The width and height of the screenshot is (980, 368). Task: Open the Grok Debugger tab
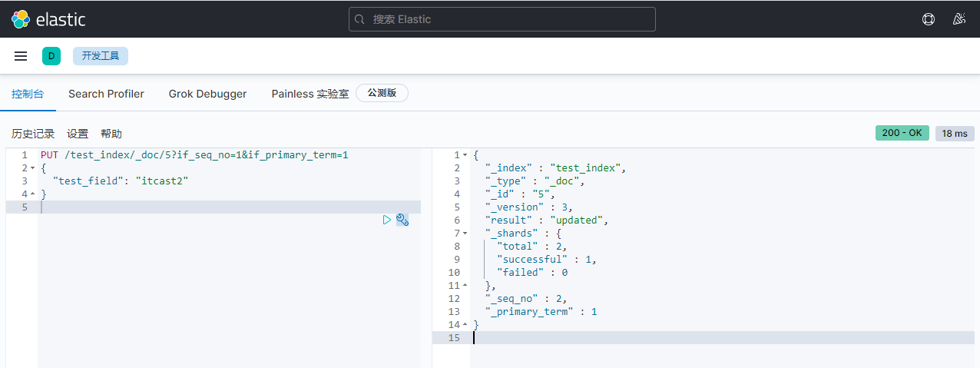coord(207,94)
